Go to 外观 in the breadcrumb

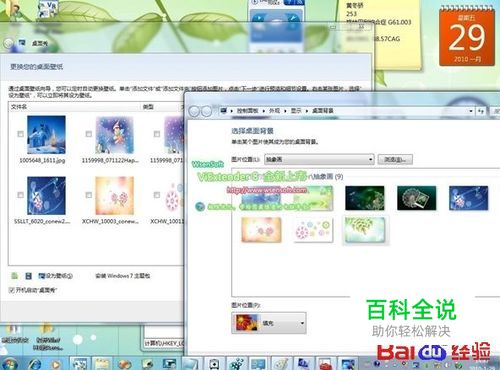274,111
